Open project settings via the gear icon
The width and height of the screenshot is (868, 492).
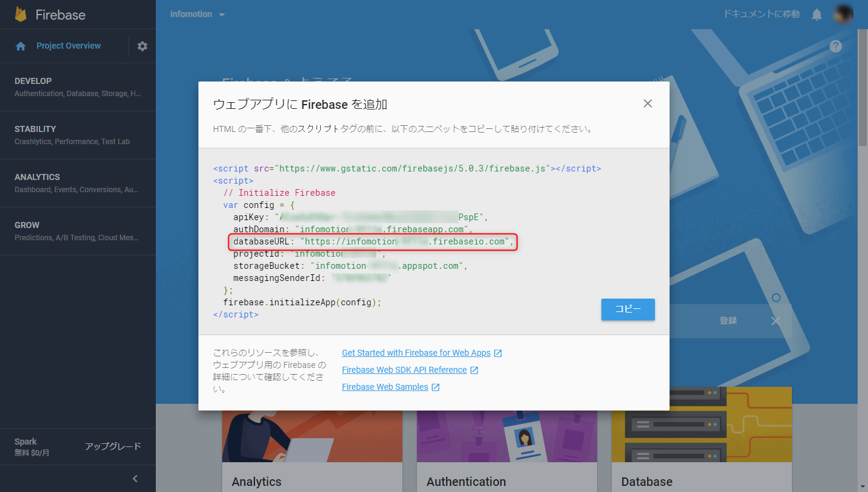pos(142,45)
